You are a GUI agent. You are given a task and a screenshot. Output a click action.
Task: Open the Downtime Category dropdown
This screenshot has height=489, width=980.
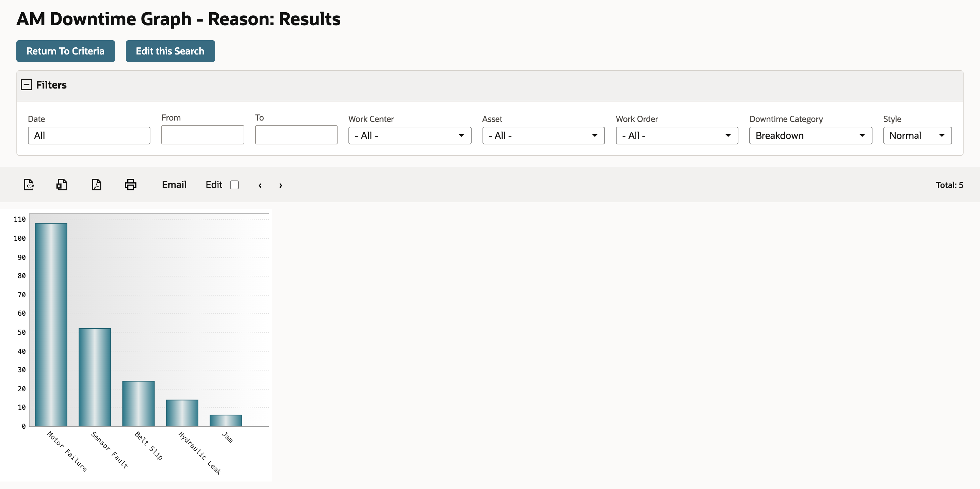pos(811,136)
